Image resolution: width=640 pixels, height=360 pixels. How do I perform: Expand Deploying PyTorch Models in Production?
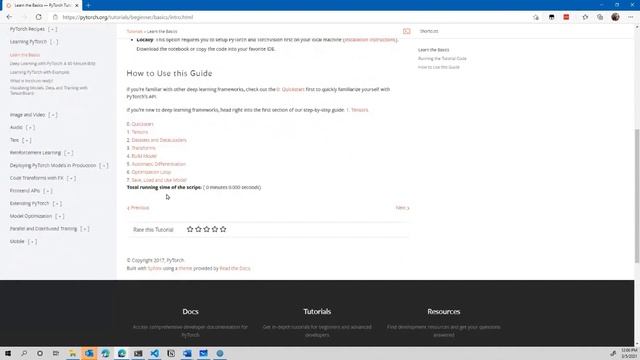(x=104, y=165)
